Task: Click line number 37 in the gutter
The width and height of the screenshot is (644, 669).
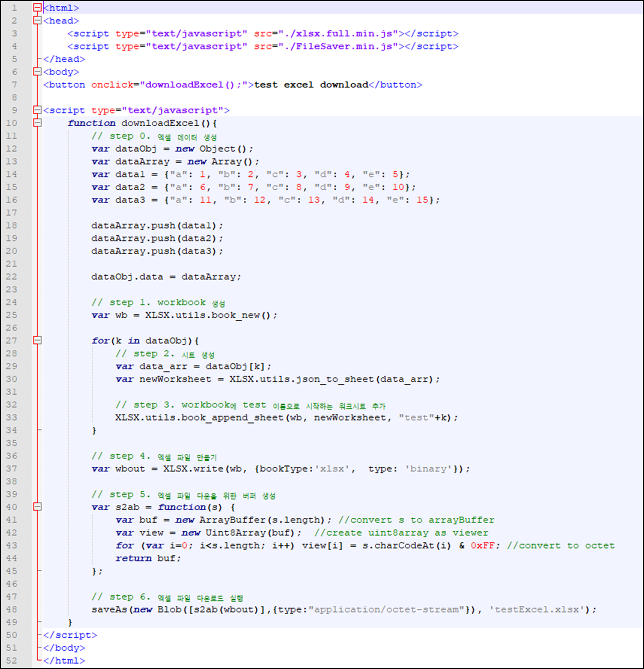Action: [12, 469]
